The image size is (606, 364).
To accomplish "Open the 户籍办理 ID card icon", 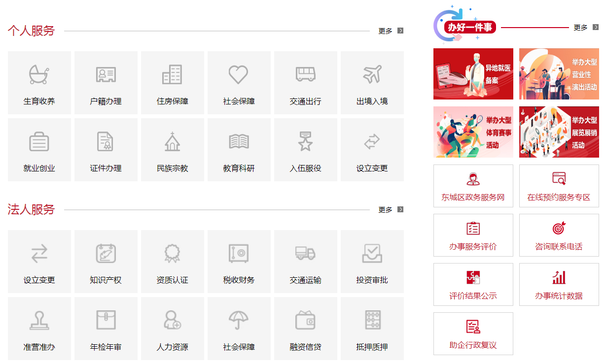I will (106, 75).
